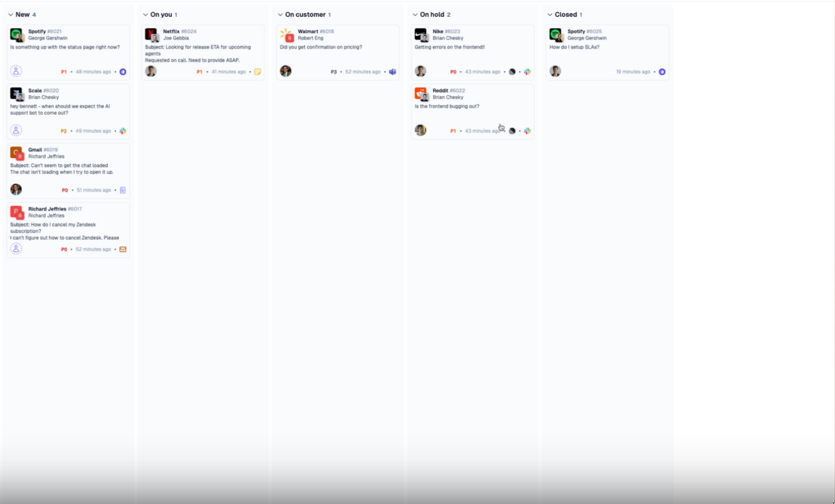This screenshot has width=835, height=504.
Task: Click the yellow note icon on Netflix card
Action: tap(257, 72)
